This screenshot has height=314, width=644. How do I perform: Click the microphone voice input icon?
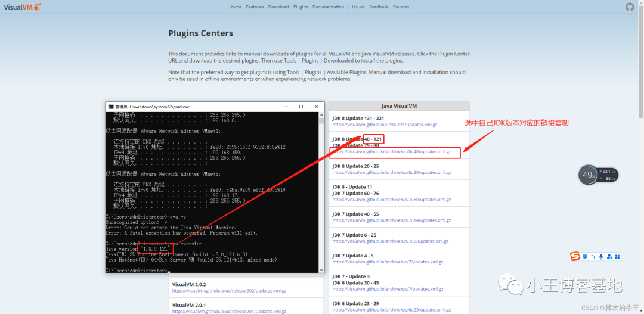(601, 257)
